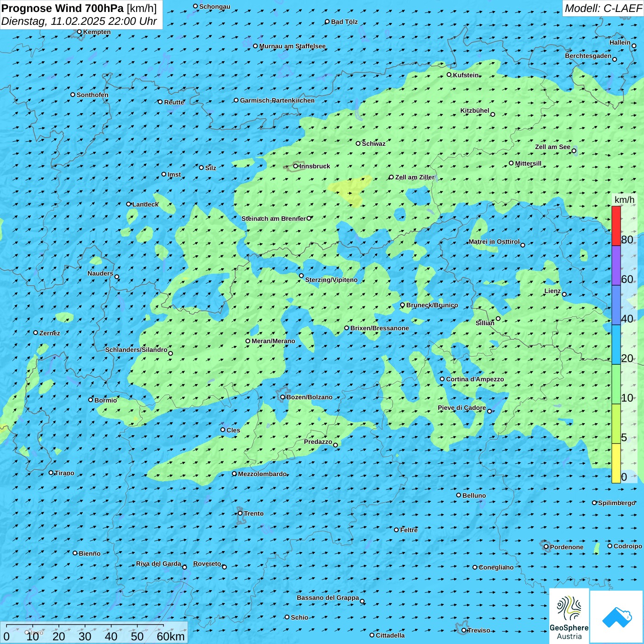This screenshot has height=644, width=644.
Task: Click the Nauders marker dot
Action: point(117,277)
